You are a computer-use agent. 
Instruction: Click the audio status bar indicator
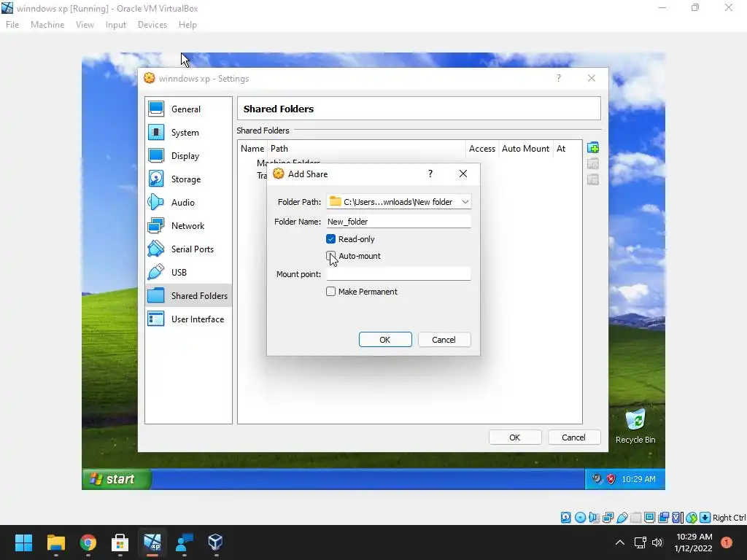pyautogui.click(x=594, y=518)
